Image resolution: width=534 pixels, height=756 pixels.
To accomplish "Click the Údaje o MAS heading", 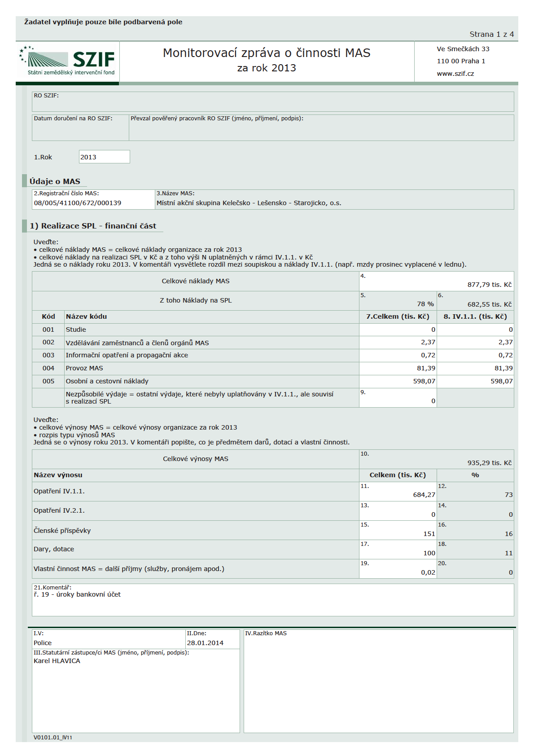I will pos(55,181).
